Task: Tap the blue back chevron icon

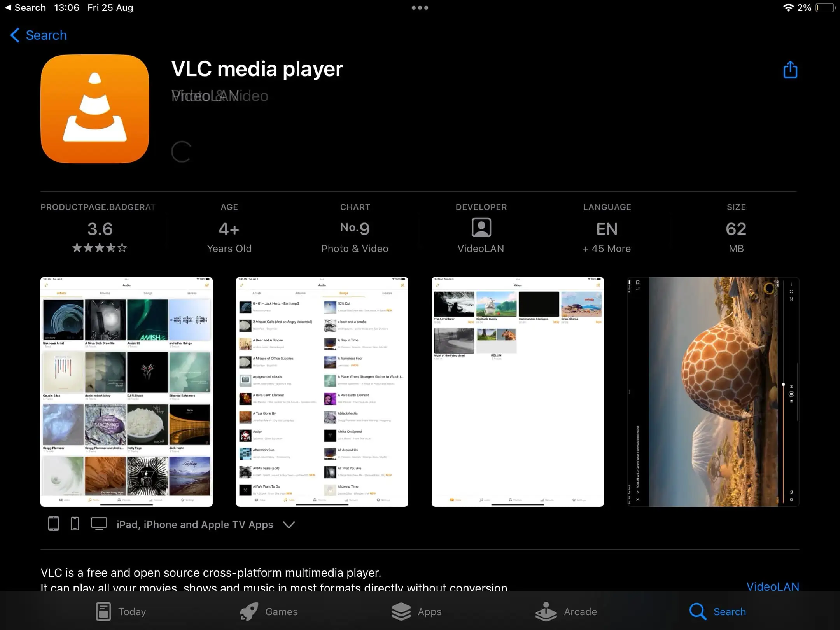Action: (x=15, y=35)
